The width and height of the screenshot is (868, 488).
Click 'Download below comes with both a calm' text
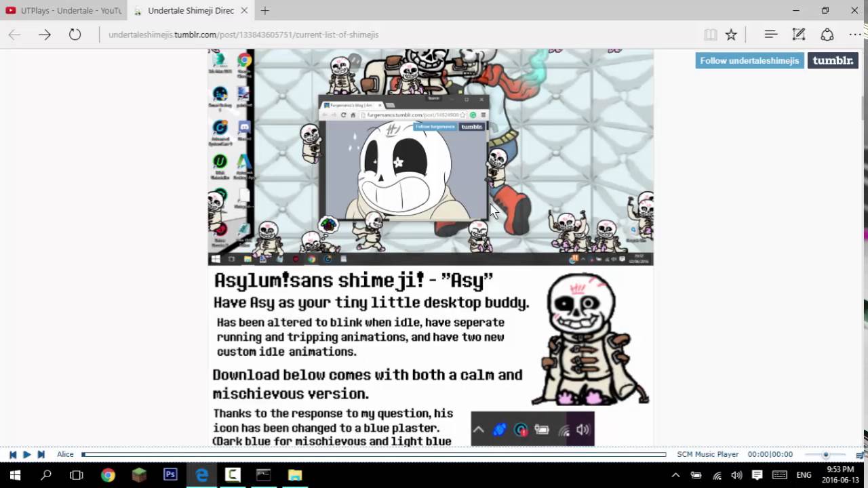[368, 375]
